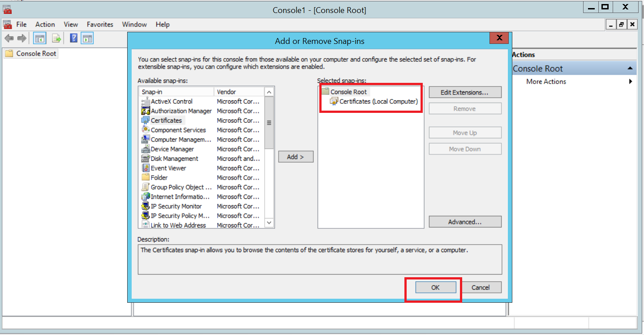This screenshot has height=335, width=644.
Task: Expand More Actions submenu arrow
Action: point(631,82)
